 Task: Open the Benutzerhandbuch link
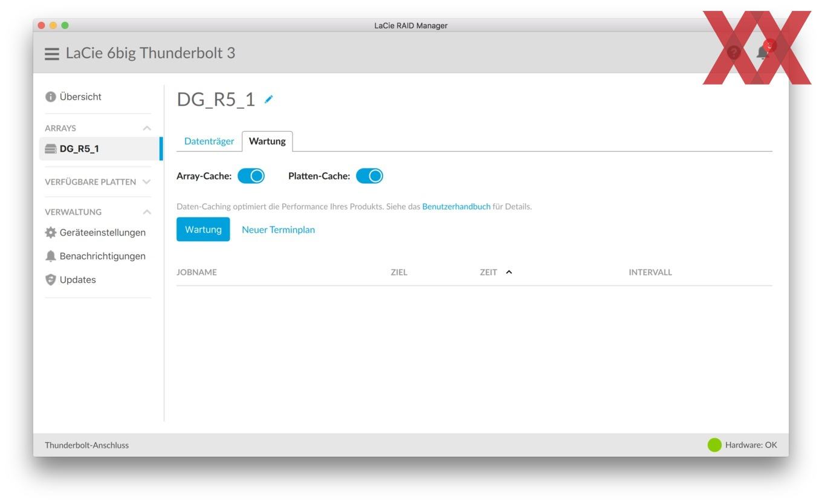pyautogui.click(x=456, y=207)
